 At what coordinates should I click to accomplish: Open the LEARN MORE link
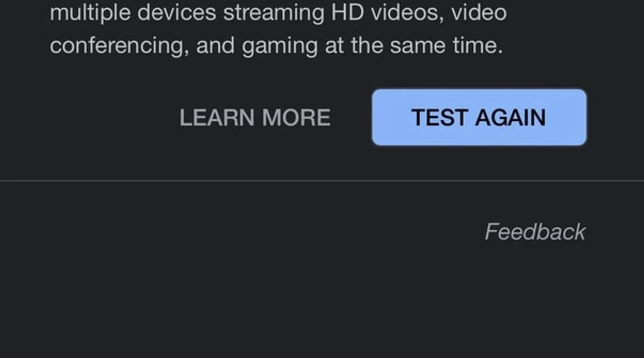pyautogui.click(x=255, y=117)
